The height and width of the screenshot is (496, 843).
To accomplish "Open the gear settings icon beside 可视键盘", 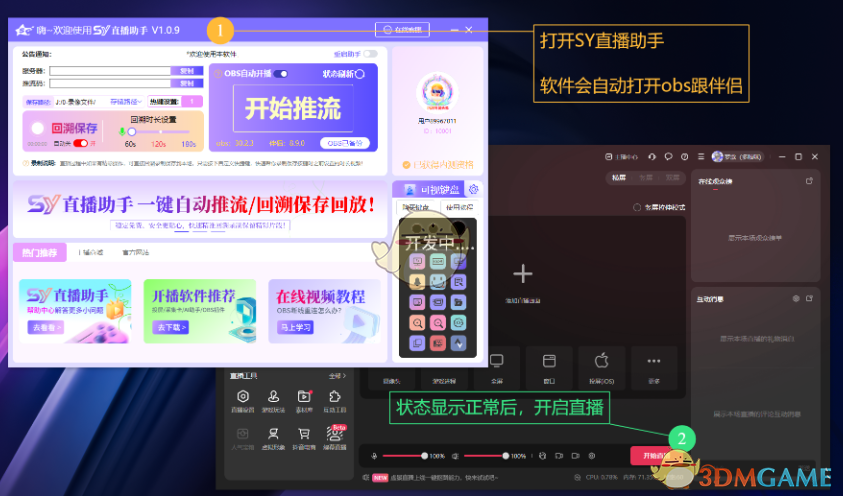I will coord(474,189).
